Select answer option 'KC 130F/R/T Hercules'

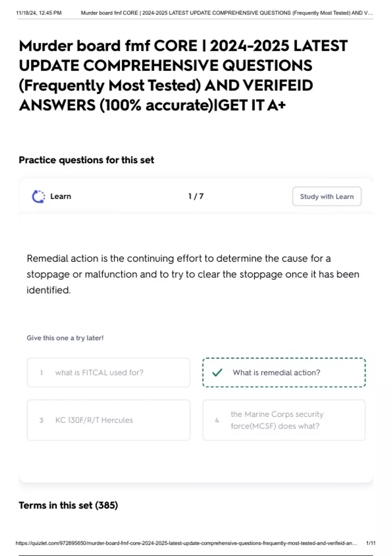(109, 420)
